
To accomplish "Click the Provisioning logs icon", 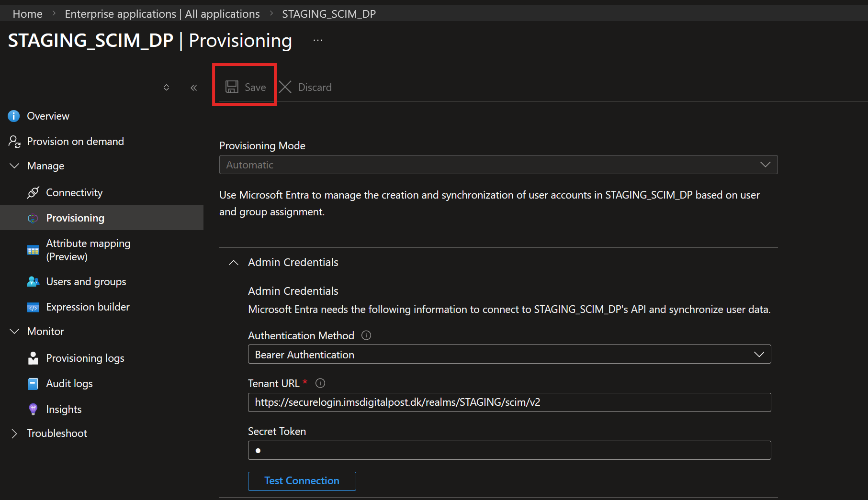I will pos(33,358).
